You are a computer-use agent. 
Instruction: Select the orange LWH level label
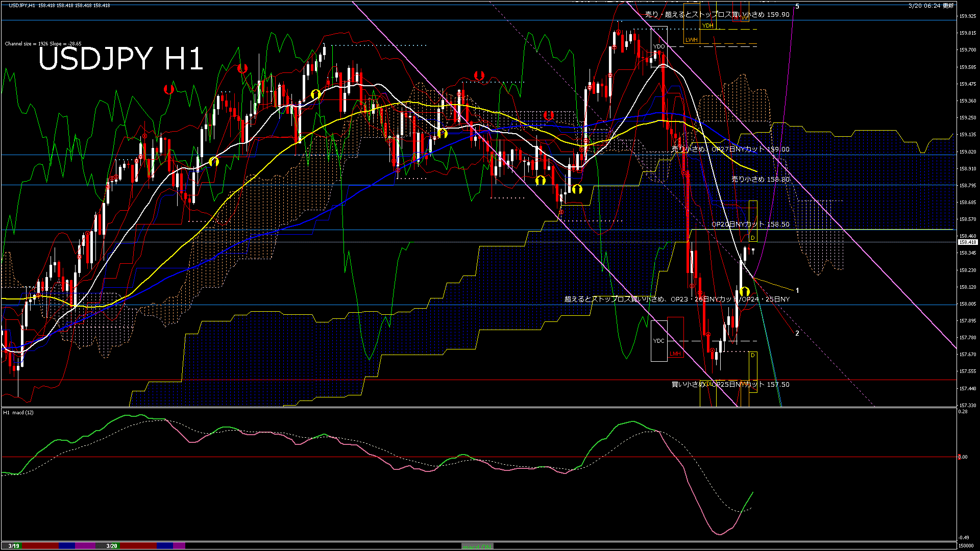(x=691, y=40)
